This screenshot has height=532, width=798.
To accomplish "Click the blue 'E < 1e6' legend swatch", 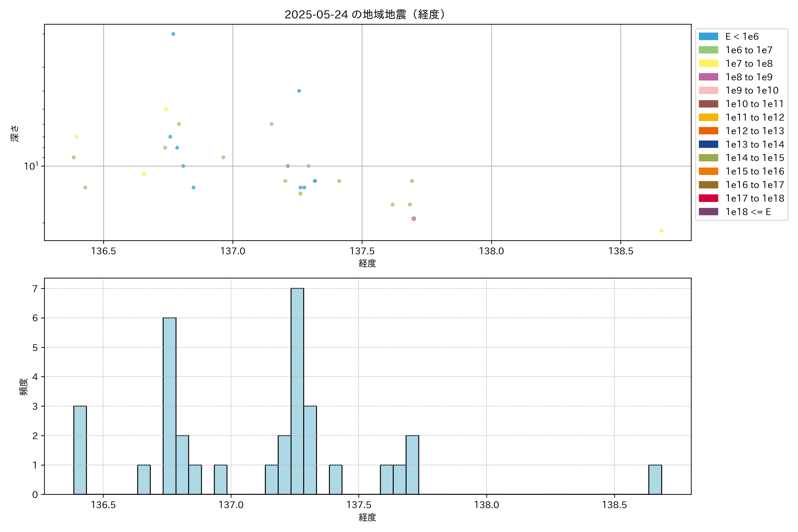I will pos(708,37).
